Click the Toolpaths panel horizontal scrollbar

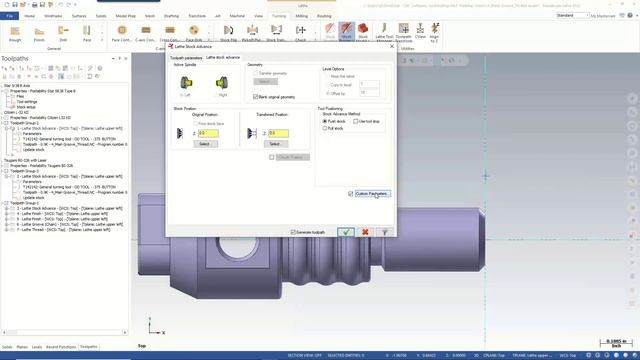(64, 333)
